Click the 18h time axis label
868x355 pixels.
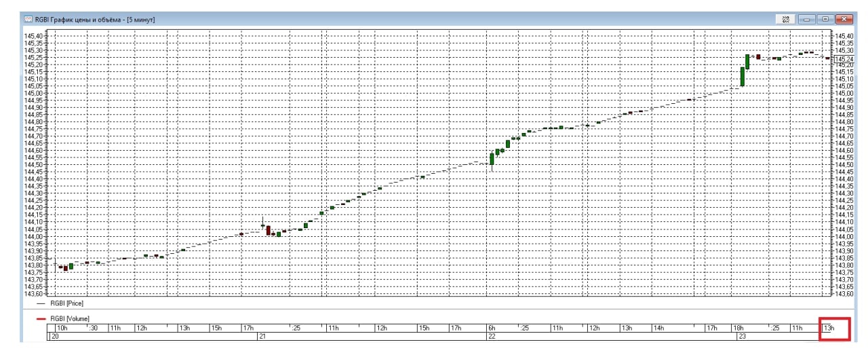point(738,328)
